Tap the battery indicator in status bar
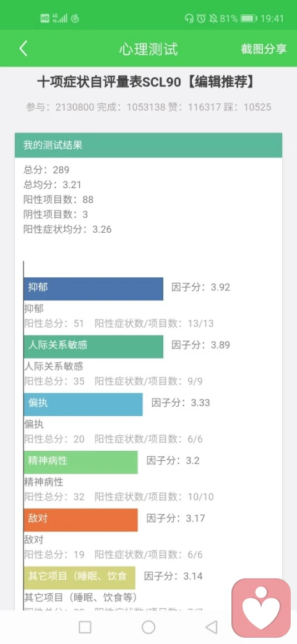297x644 pixels. click(249, 19)
